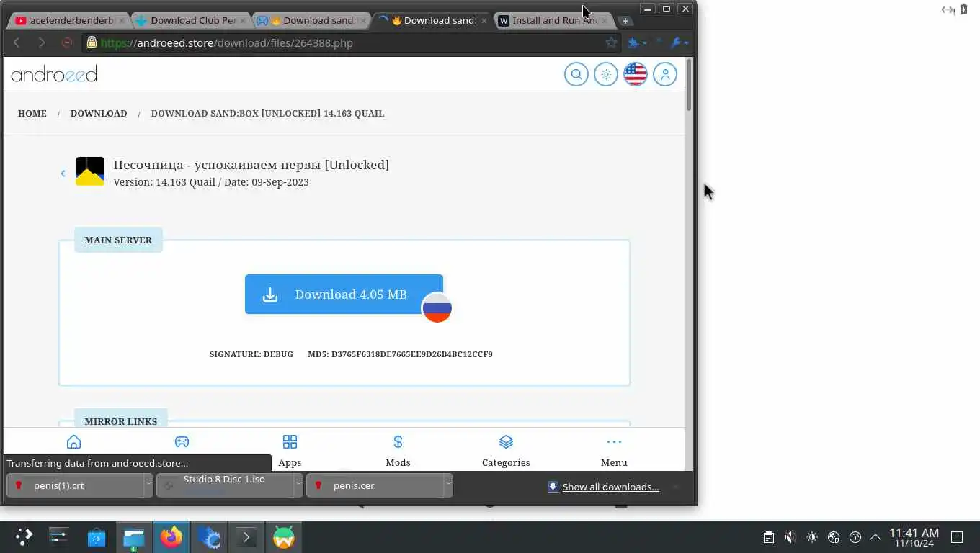Close the Install and Run Android tab
The height and width of the screenshot is (553, 980).
[605, 21]
